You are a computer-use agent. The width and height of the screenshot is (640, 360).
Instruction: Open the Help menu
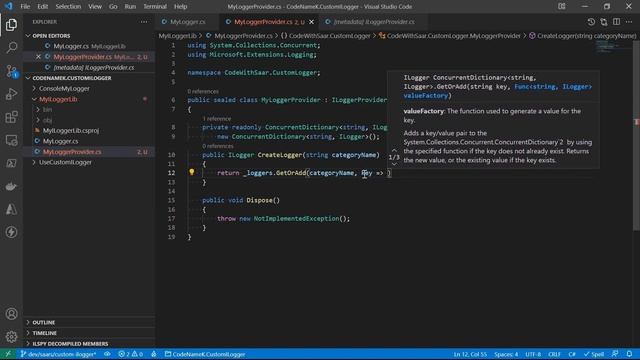pyautogui.click(x=180, y=7)
